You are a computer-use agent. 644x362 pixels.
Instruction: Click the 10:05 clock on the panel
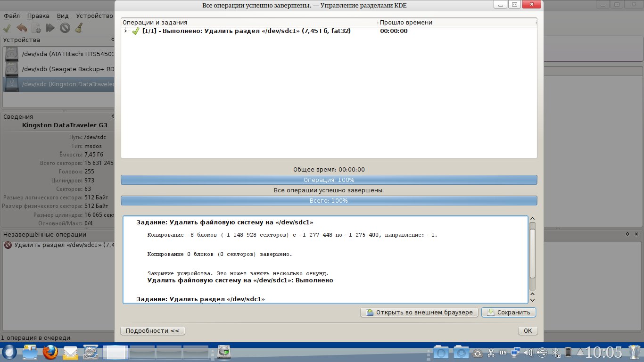604,352
